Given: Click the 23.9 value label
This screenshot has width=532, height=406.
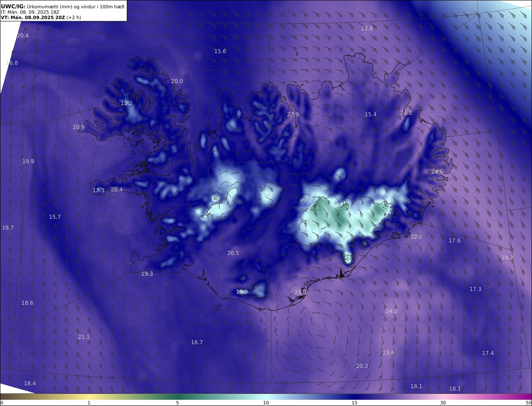Looking at the screenshot, I should (x=300, y=292).
